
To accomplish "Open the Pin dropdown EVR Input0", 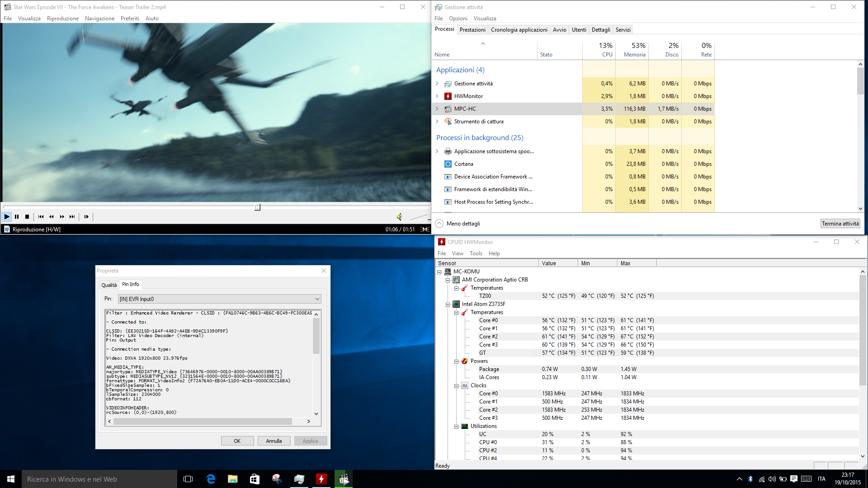I will pos(220,299).
